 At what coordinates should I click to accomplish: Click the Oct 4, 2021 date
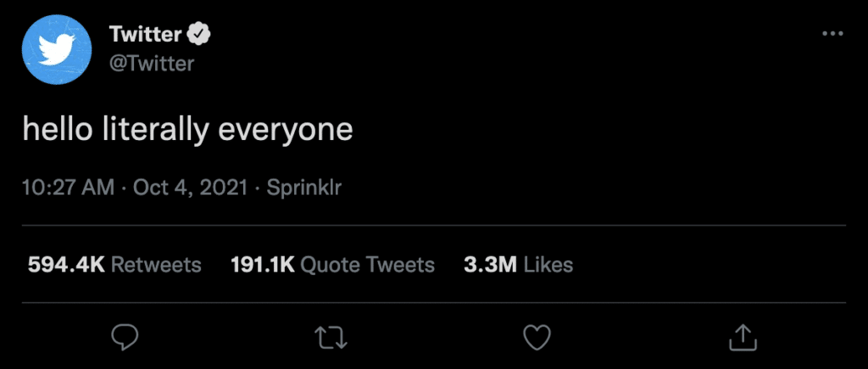pyautogui.click(x=189, y=187)
